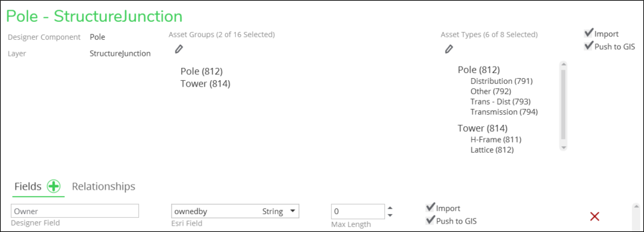Uncheck Import for the Owner field
This screenshot has height=232, width=644.
point(431,208)
